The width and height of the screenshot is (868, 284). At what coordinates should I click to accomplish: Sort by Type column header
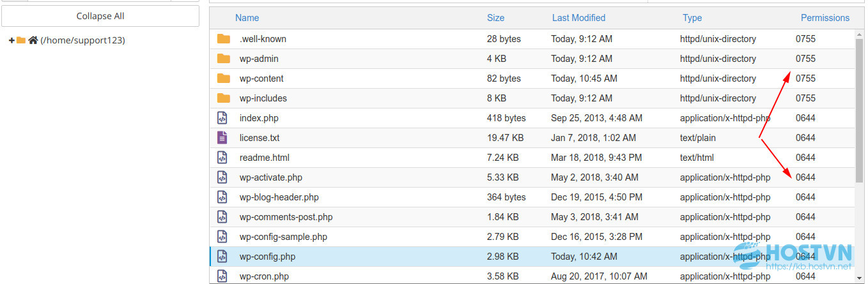[x=692, y=18]
